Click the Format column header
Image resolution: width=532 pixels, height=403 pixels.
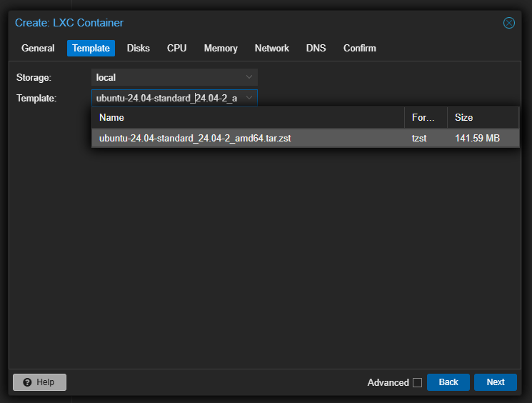point(426,118)
